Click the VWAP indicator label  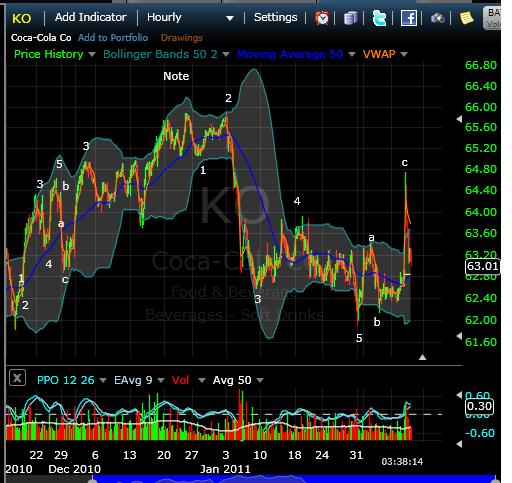pyautogui.click(x=379, y=54)
